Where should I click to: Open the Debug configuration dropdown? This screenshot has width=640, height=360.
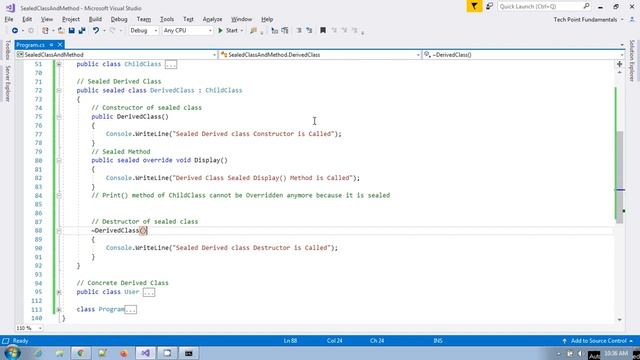(143, 31)
